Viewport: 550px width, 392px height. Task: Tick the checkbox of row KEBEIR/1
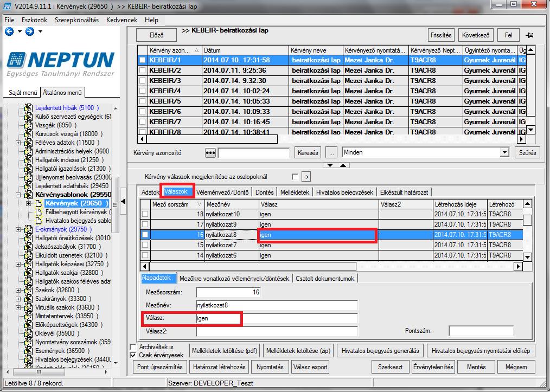click(142, 60)
